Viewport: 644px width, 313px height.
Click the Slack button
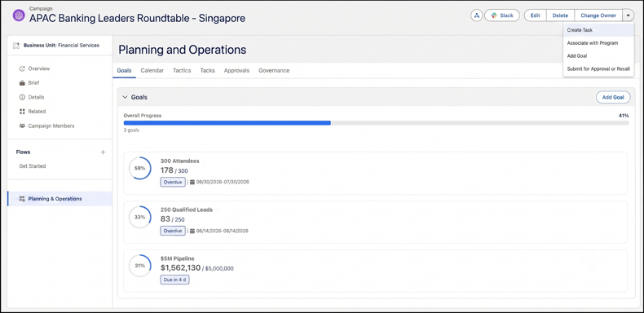502,15
